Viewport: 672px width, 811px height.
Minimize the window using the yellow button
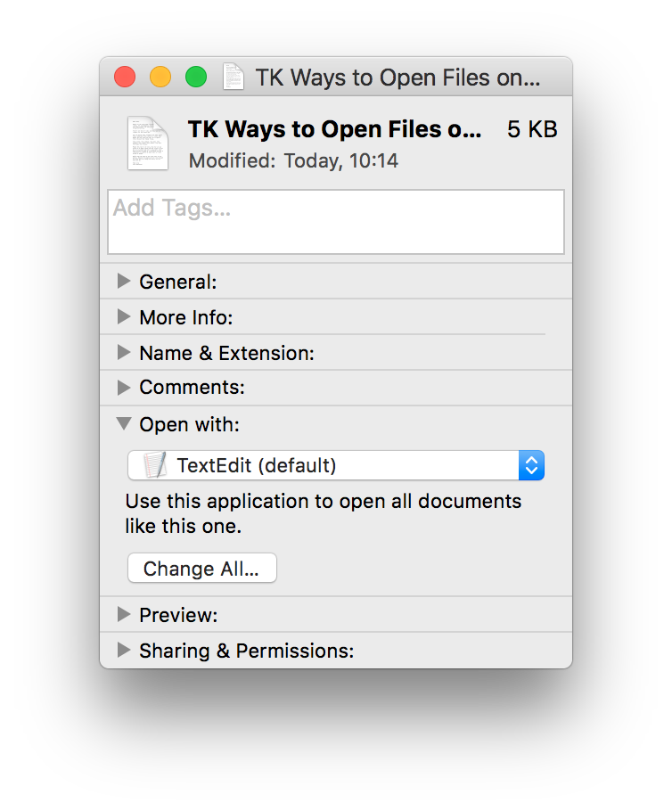(160, 77)
